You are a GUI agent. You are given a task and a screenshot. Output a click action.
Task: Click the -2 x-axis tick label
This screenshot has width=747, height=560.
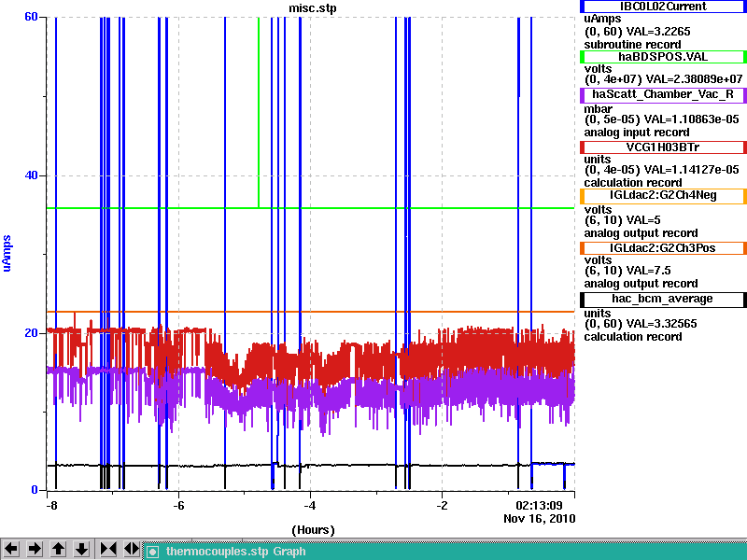coord(442,505)
